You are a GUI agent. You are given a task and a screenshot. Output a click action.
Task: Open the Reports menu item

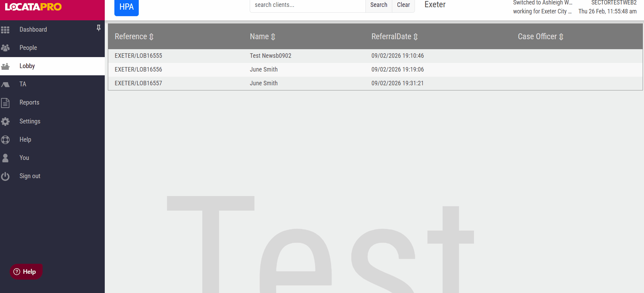point(52,102)
